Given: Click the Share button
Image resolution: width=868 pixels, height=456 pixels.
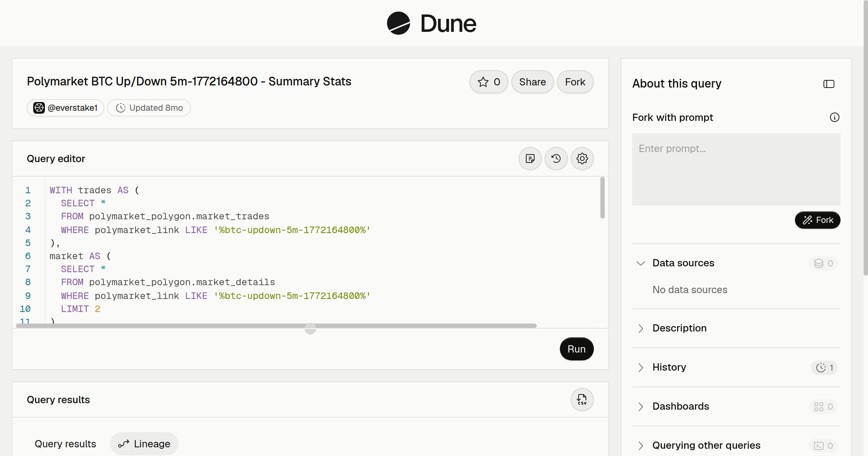Looking at the screenshot, I should coord(532,82).
